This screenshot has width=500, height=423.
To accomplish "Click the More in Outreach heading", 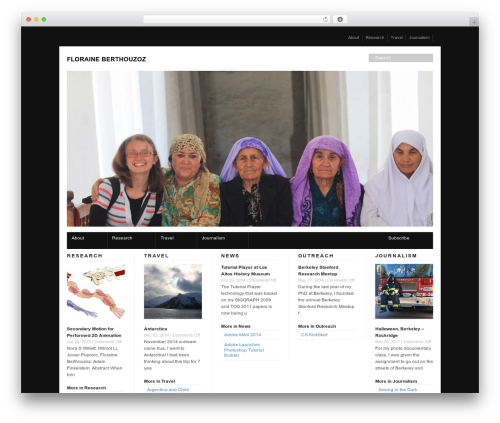I will [317, 326].
